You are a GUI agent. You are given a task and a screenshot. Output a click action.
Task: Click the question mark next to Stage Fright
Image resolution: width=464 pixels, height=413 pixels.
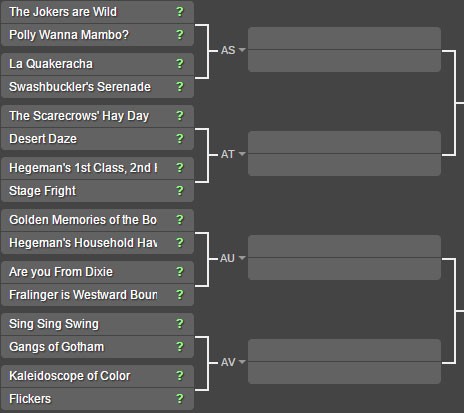pyautogui.click(x=180, y=191)
